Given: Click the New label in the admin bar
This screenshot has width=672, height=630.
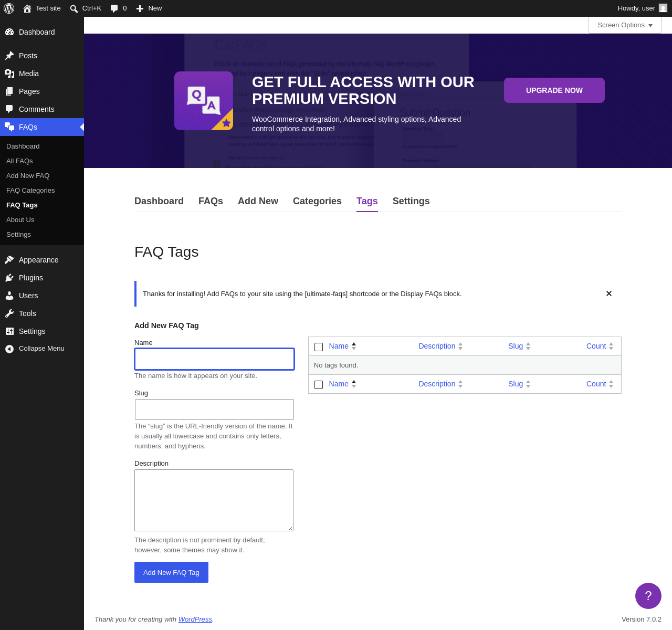Looking at the screenshot, I should click(155, 8).
